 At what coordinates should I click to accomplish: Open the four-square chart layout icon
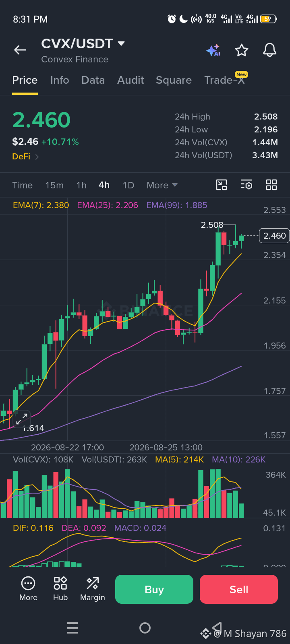pos(271,185)
